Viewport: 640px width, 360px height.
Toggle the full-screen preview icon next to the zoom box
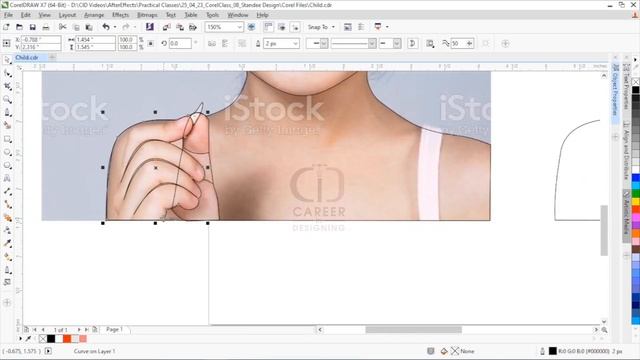pos(251,27)
